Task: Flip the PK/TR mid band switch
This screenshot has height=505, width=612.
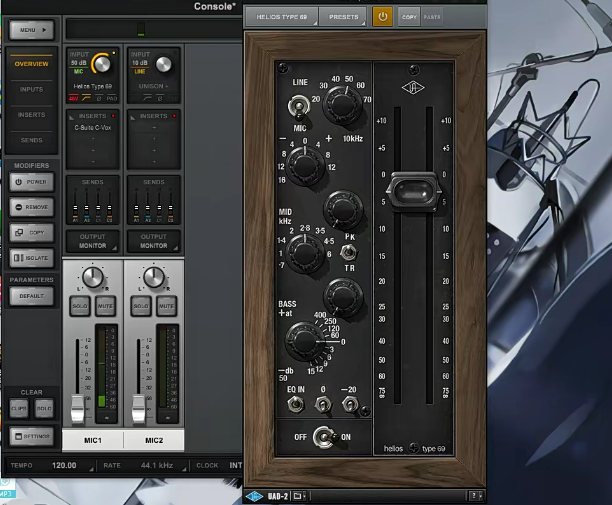Action: [x=348, y=252]
